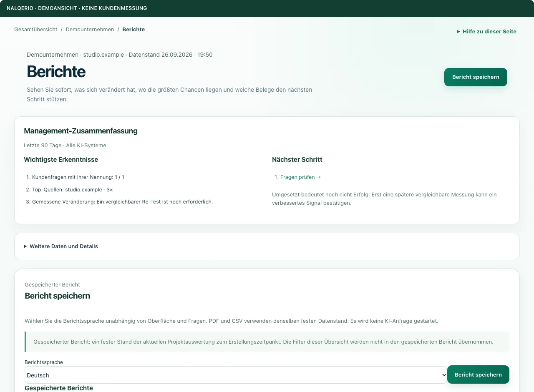Screen dimensions: 534x392
Task: Click the large 'Berichte' page title
Action: pyautogui.click(x=56, y=72)
